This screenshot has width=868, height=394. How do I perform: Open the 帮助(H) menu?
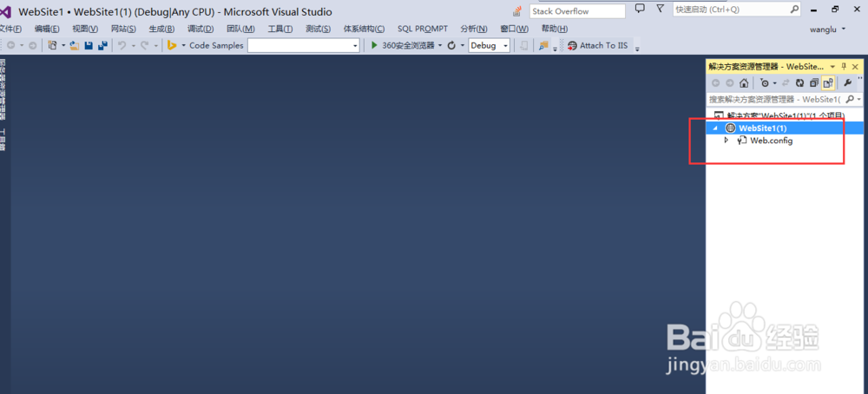point(555,29)
